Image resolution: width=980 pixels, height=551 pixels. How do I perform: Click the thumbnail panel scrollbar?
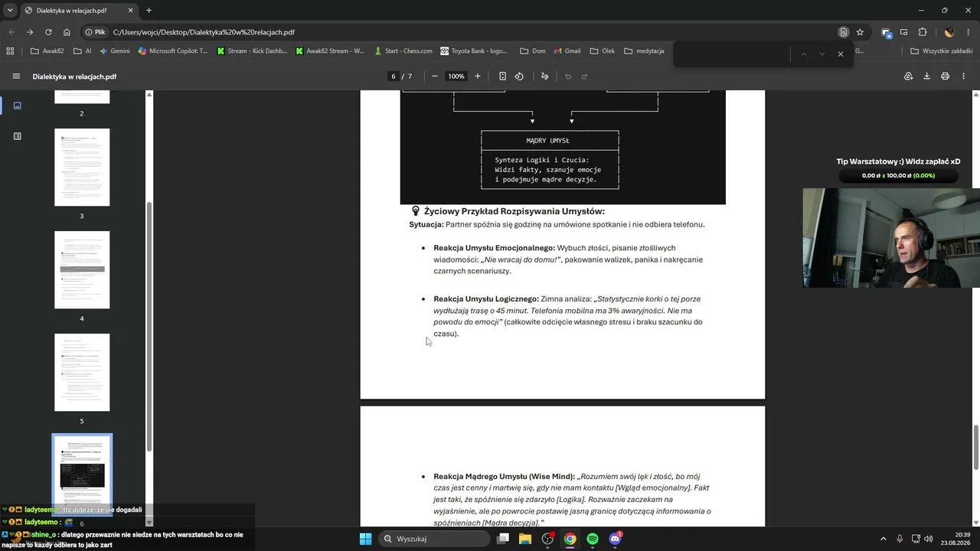(149, 328)
